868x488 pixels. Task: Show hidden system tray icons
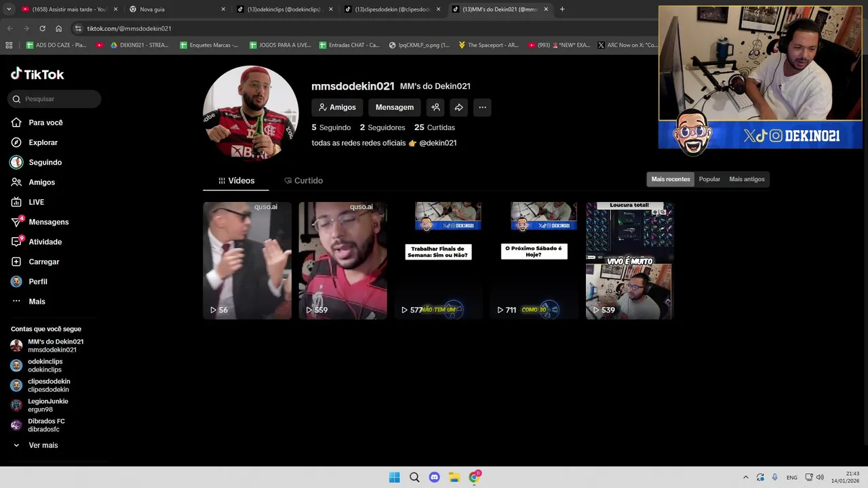click(746, 477)
